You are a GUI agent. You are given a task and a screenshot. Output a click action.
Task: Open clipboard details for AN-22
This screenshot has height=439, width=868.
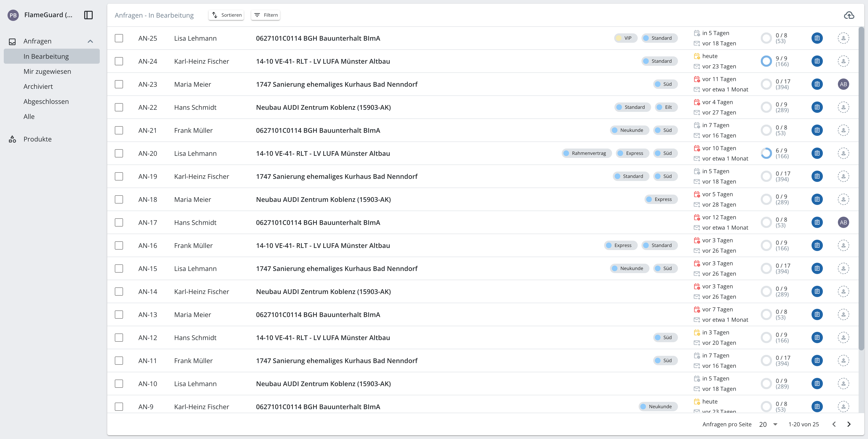[817, 107]
